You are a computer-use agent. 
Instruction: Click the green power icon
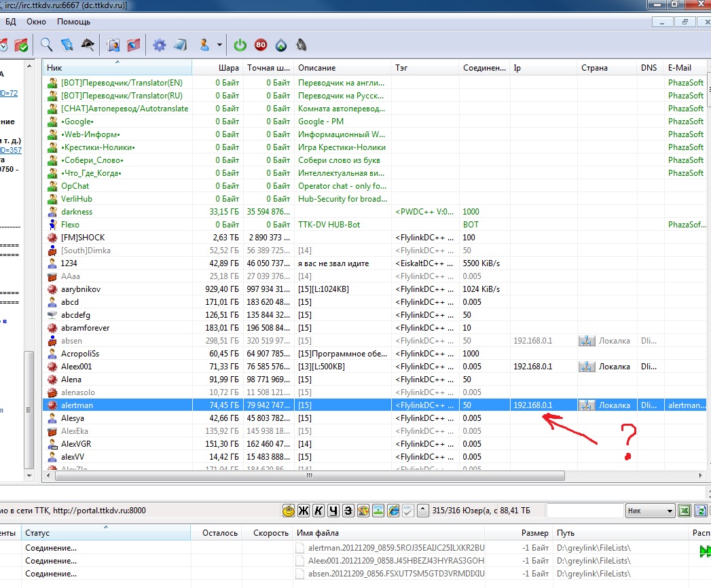pos(240,45)
